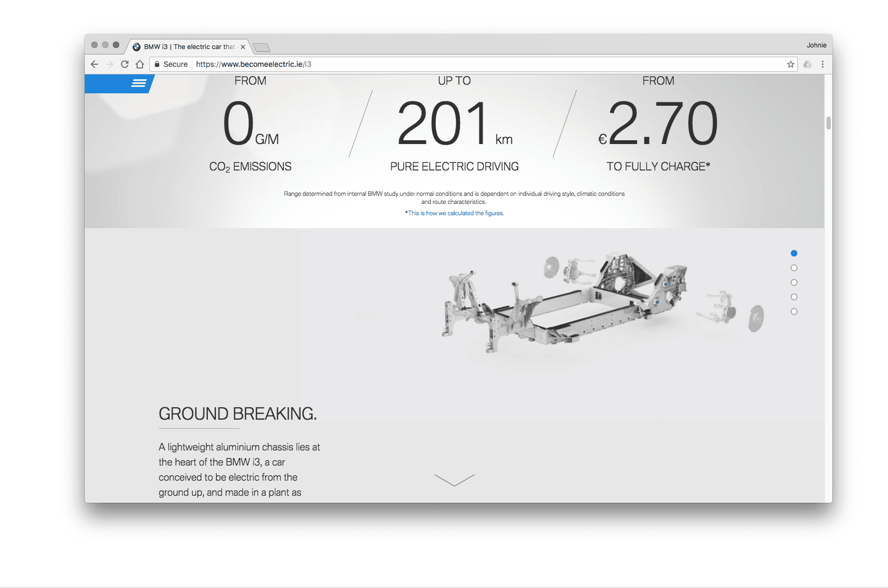888x588 pixels.
Task: Click the PURE ELECTRIC DRIVING label
Action: point(455,167)
